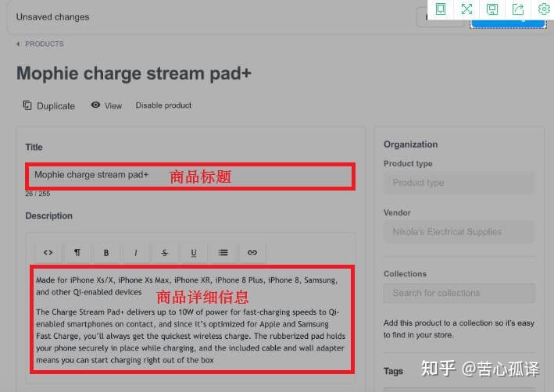
Task: Click the back arrow beside PRODUCTS
Action: click(x=18, y=44)
